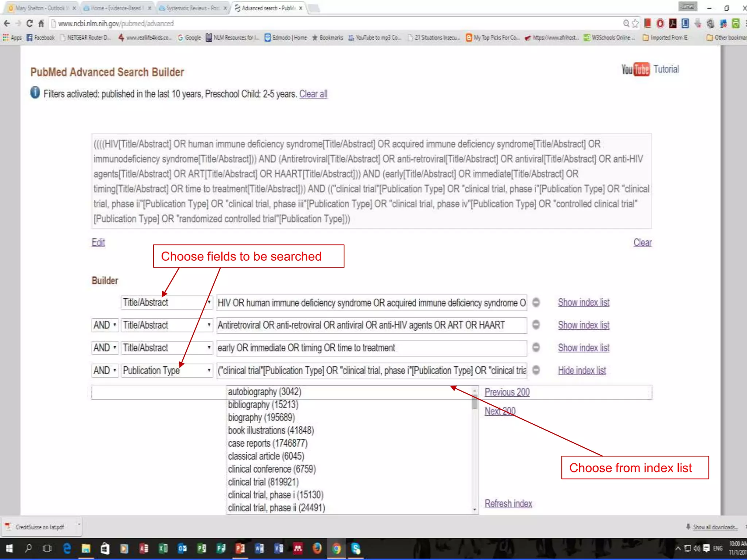
Task: Show index list for early OR immediate row
Action: pyautogui.click(x=584, y=348)
